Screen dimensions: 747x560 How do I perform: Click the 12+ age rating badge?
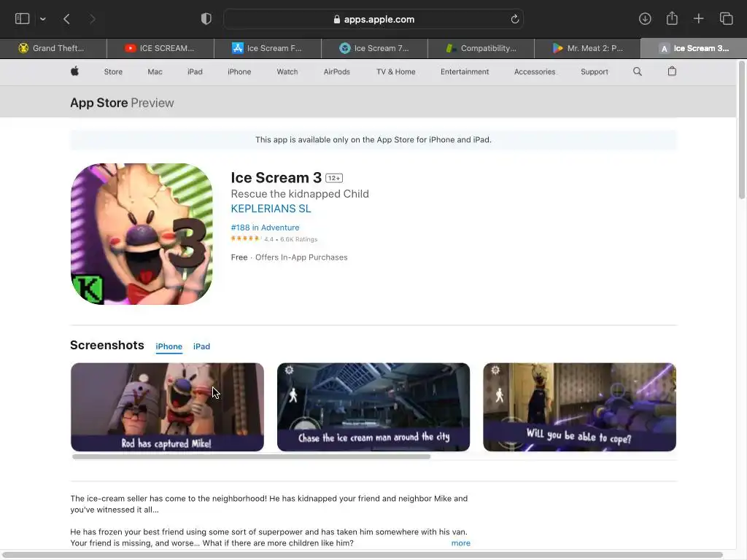coord(334,178)
